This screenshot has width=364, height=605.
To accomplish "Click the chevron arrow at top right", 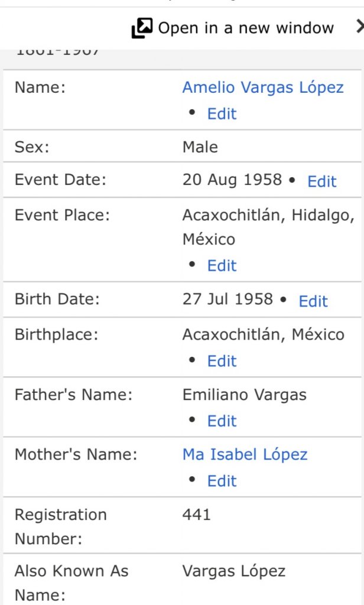I will [x=359, y=27].
